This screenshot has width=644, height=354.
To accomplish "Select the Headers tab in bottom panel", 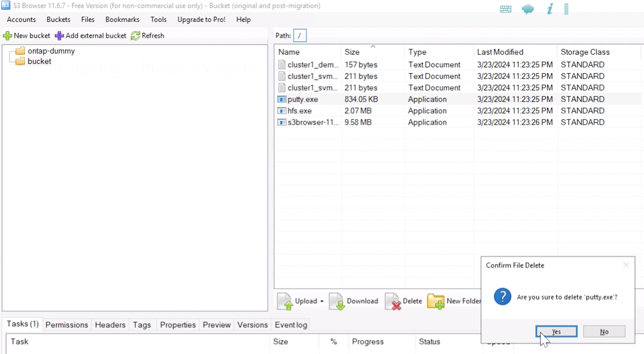I will tap(110, 325).
